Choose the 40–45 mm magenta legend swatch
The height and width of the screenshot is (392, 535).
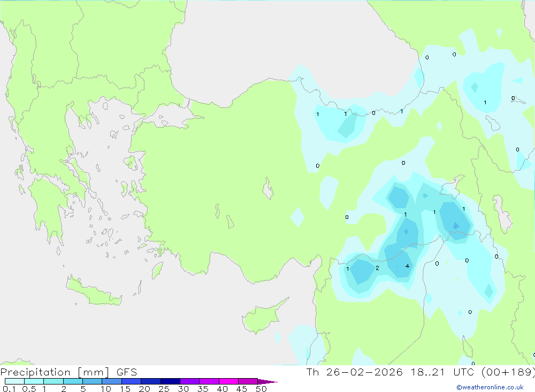point(228,381)
